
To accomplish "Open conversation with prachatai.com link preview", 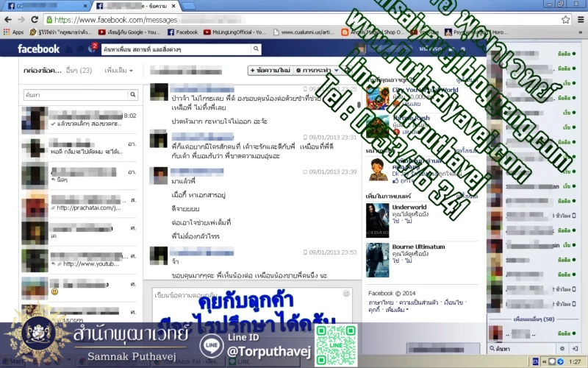I will tap(79, 205).
